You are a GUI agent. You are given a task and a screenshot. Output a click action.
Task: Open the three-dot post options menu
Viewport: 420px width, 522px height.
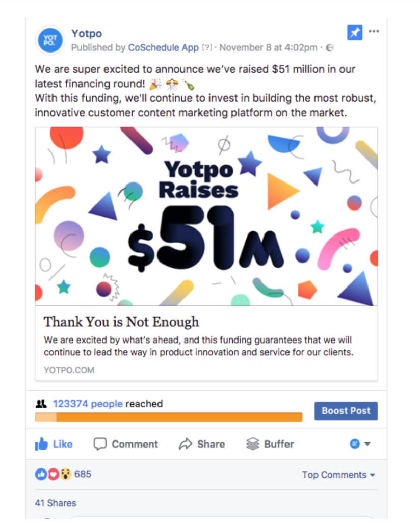coord(374,32)
